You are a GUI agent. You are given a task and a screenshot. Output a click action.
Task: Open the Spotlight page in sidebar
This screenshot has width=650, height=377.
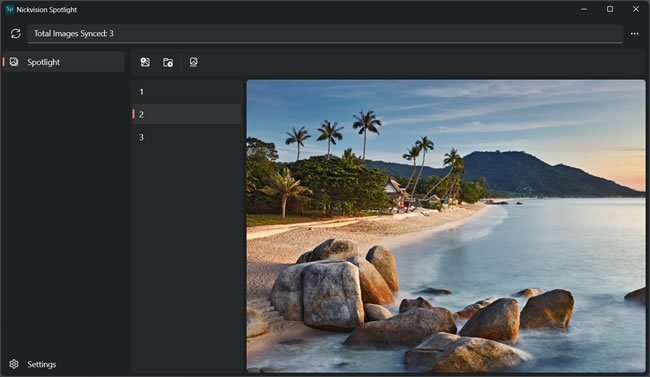[63, 62]
